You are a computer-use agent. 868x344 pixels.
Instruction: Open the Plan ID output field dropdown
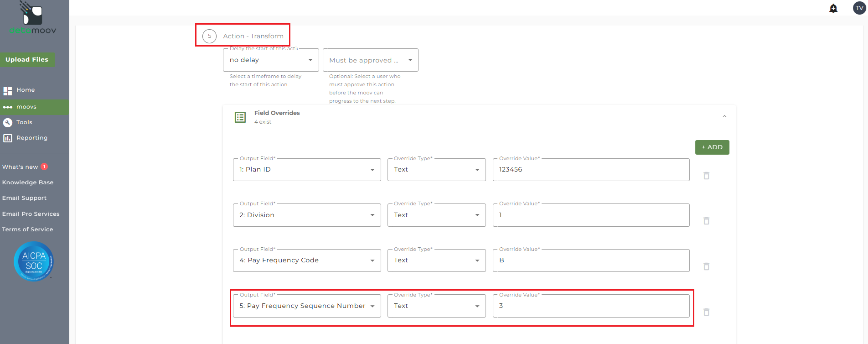pyautogui.click(x=307, y=170)
